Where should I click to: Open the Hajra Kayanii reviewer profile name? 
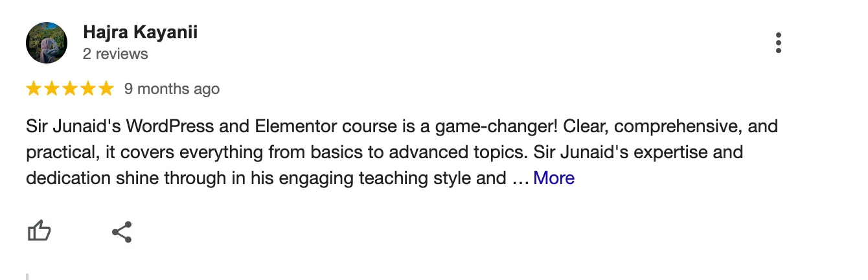coord(140,32)
